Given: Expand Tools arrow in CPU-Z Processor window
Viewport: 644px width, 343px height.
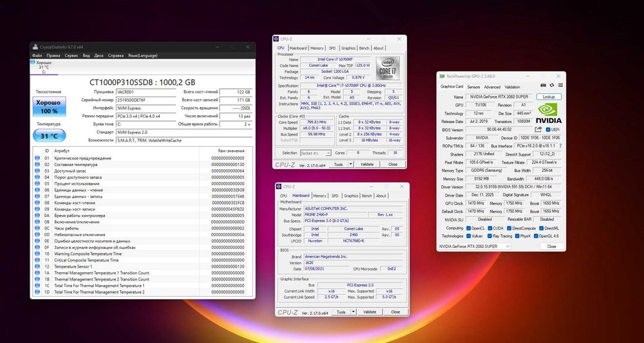Looking at the screenshot, I should (x=350, y=164).
